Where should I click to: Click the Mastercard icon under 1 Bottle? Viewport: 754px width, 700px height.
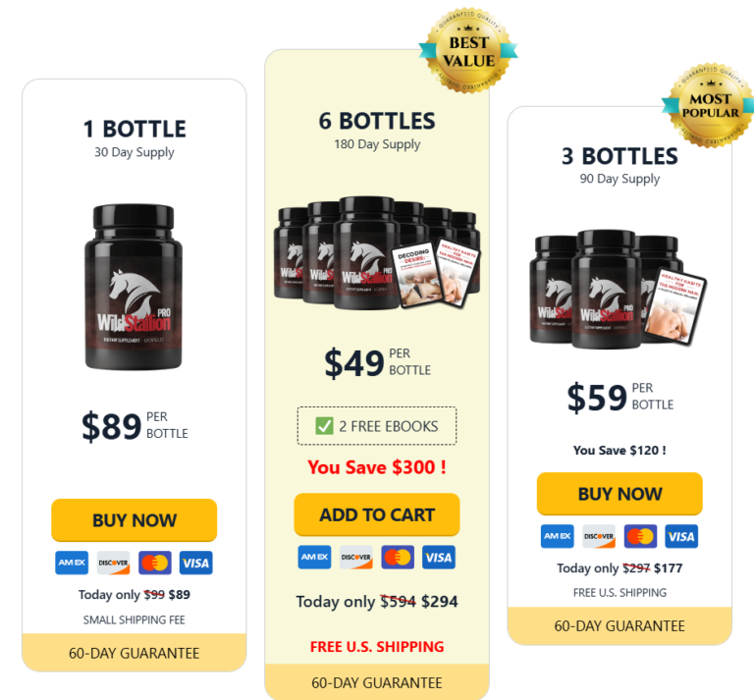pyautogui.click(x=155, y=563)
